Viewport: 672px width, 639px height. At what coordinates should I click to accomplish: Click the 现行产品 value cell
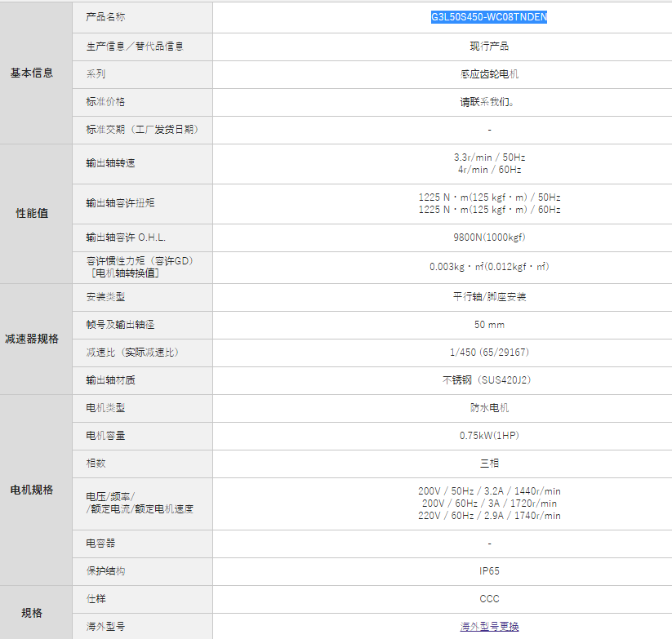coord(489,47)
